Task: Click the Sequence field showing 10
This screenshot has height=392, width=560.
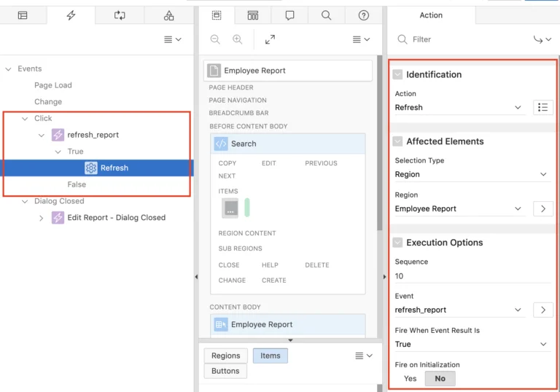Action: [x=472, y=276]
